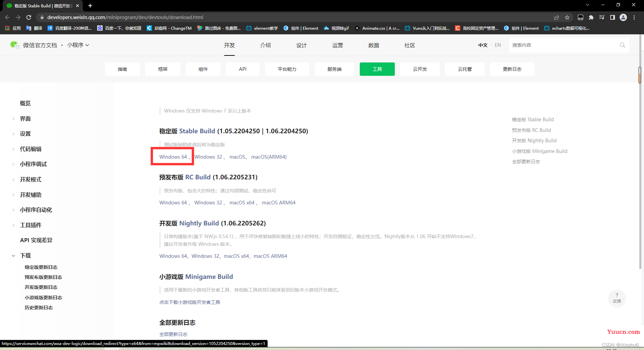
Task: Open the 全部更新日志 link under its heading
Action: tap(173, 334)
